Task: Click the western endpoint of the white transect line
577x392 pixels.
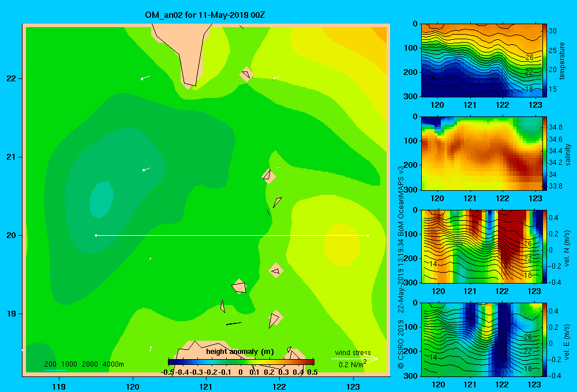Action: [x=96, y=235]
